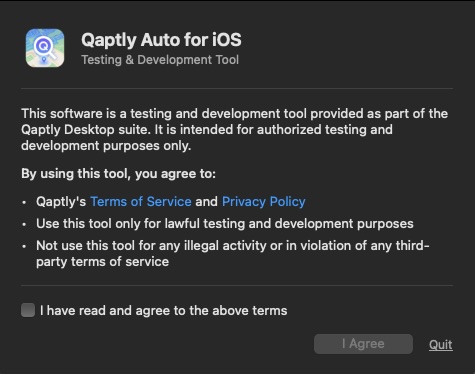
Task: Click the 'Testing & Development Tool' subtitle
Action: pos(160,60)
